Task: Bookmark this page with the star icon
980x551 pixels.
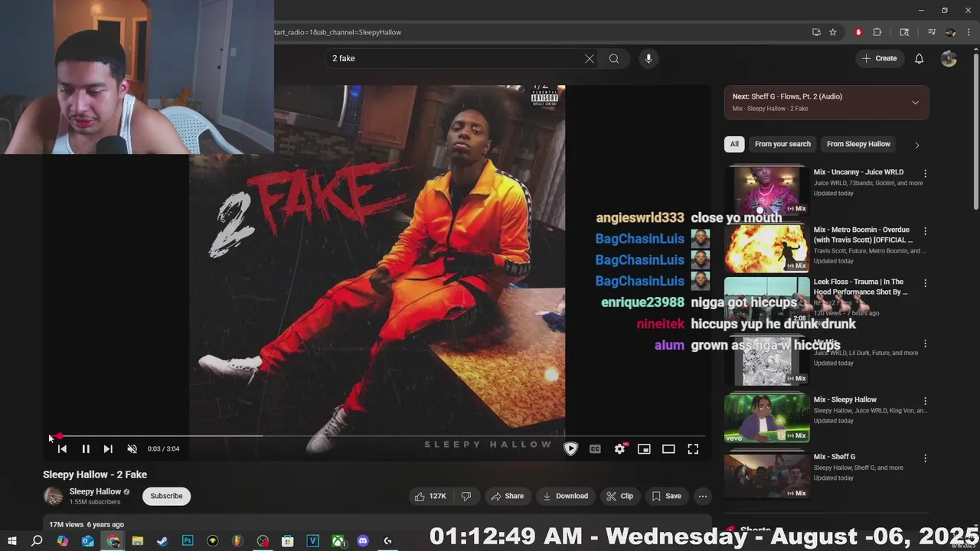Action: point(833,32)
